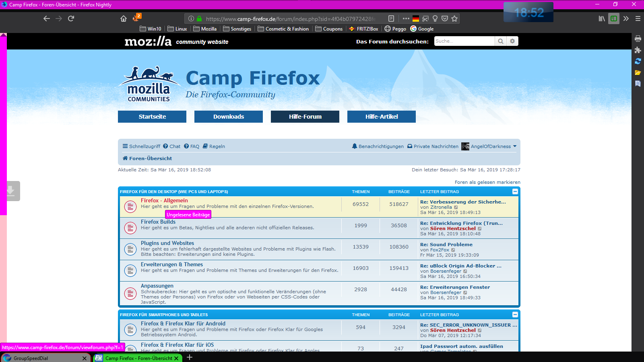Click the printer icon in right sidebar
The image size is (644, 362).
pyautogui.click(x=638, y=39)
